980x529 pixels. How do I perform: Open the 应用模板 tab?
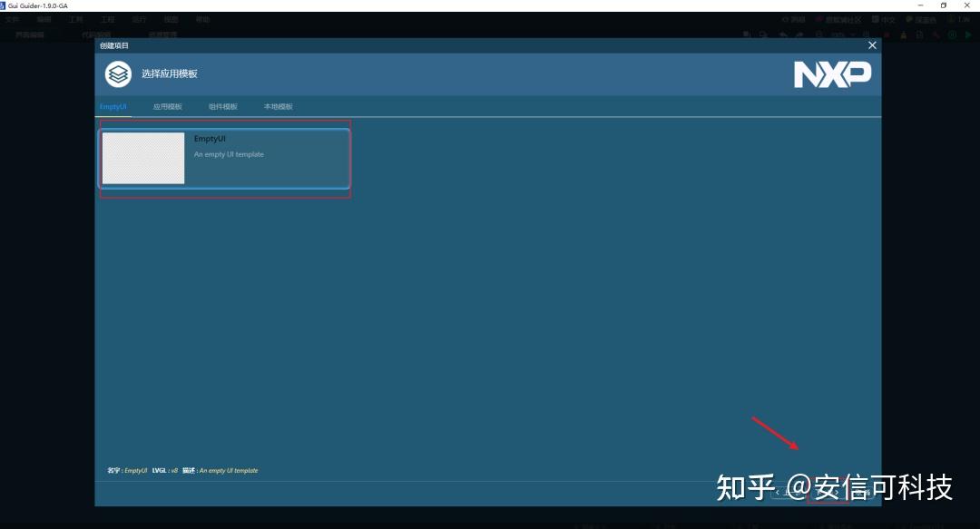point(168,106)
